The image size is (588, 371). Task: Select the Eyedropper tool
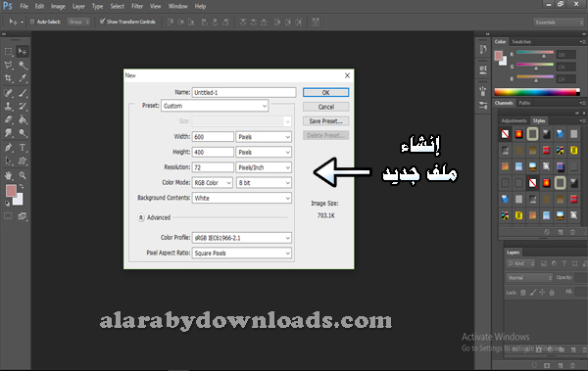[x=23, y=78]
